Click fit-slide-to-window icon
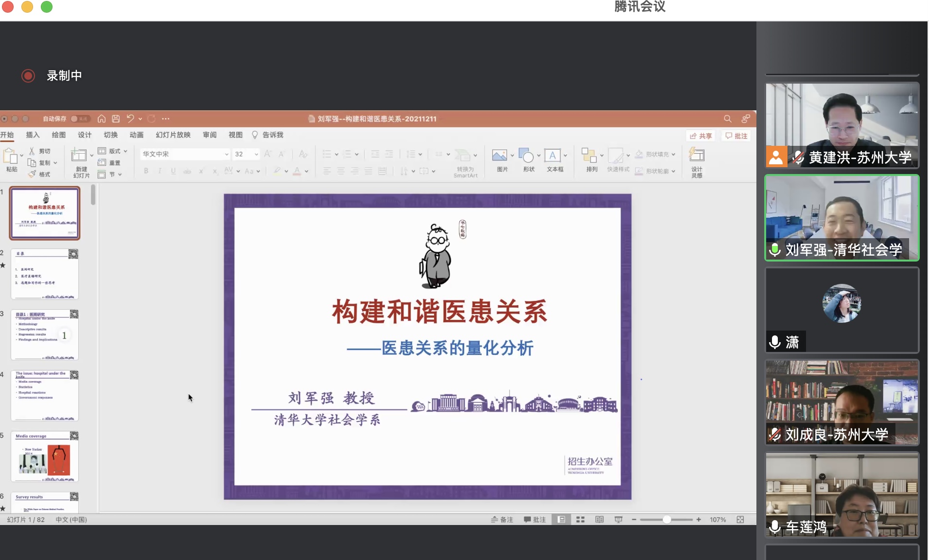 [x=740, y=520]
